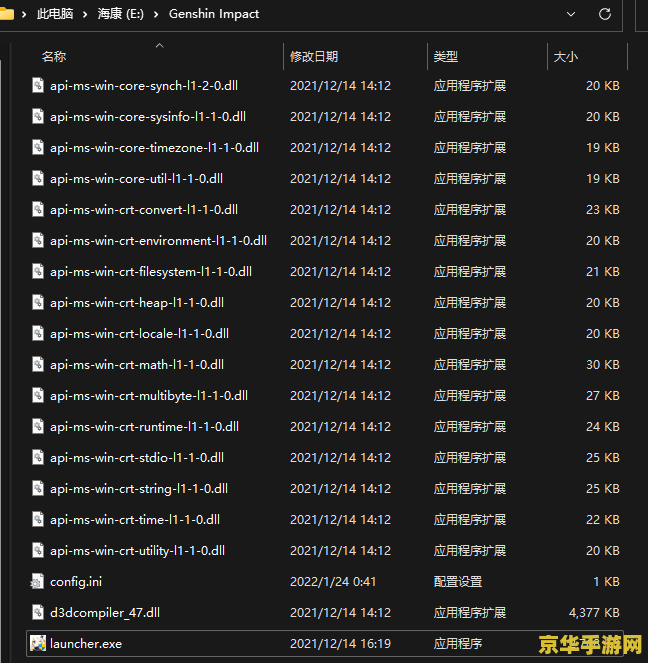Viewport: 648px width, 663px height.
Task: Click the 配置设置 type of config.ini
Action: tap(458, 582)
